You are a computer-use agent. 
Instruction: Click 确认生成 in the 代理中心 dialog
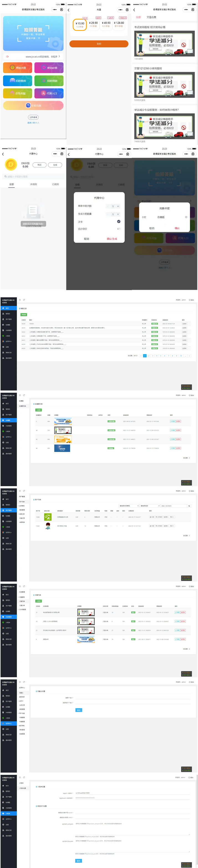112,239
